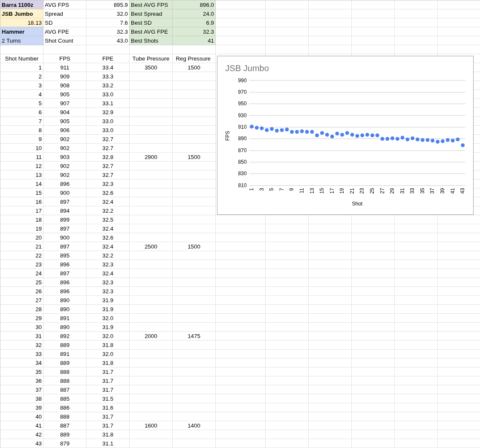
Task: Click the 'Best AVG FPE' label cell
Action: pyautogui.click(x=151, y=32)
